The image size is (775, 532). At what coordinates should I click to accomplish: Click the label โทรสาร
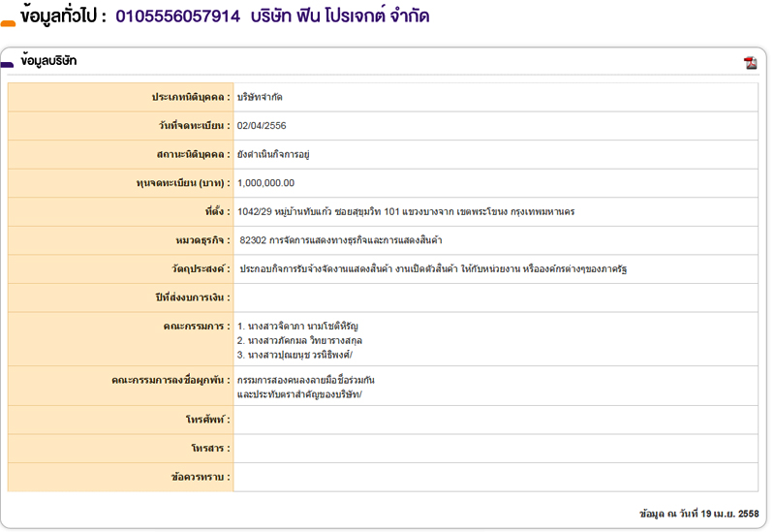click(x=210, y=449)
